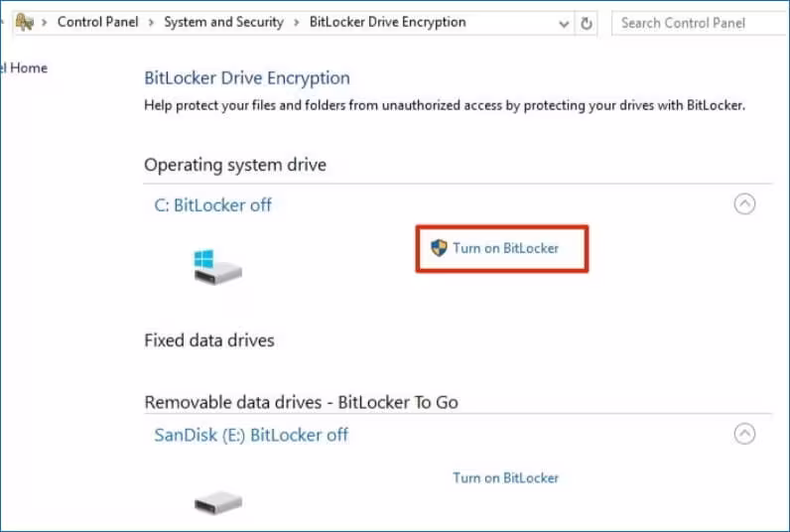The height and width of the screenshot is (532, 790).
Task: Click the Control Panel icon in address bar
Action: pos(25,22)
